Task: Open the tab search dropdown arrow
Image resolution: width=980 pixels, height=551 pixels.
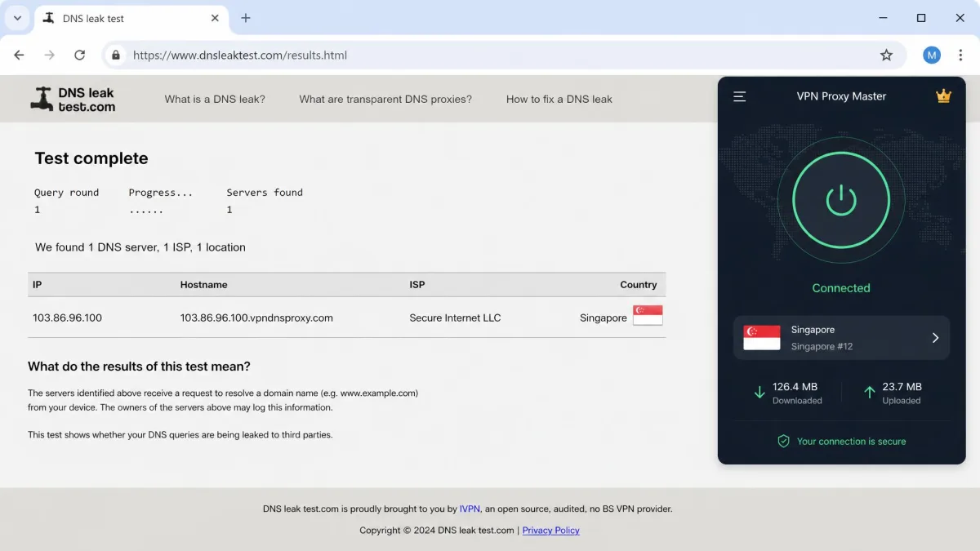Action: [x=17, y=18]
